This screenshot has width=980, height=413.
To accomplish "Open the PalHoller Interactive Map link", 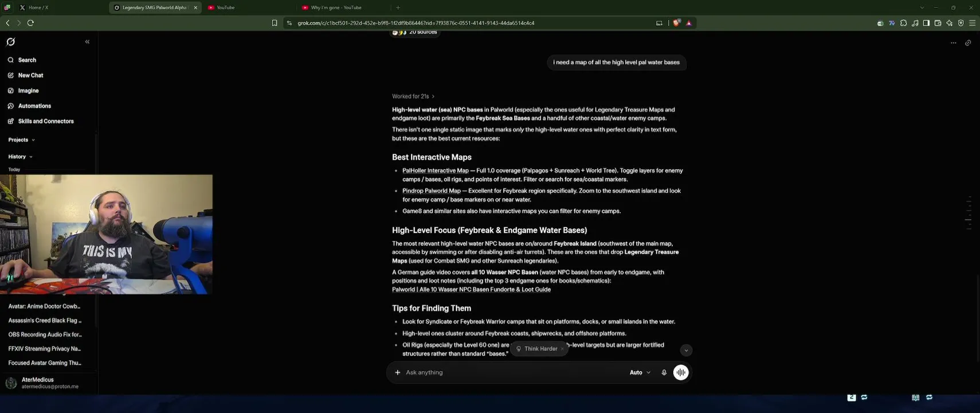I will pyautogui.click(x=436, y=171).
